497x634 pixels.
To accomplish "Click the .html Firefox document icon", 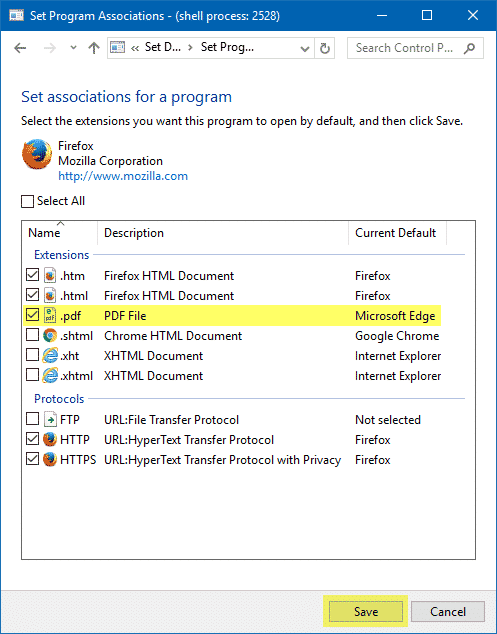I will 50,295.
